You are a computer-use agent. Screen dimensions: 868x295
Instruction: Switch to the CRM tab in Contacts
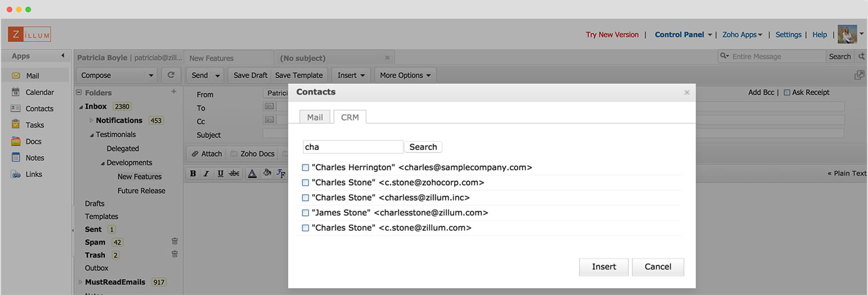click(x=350, y=117)
